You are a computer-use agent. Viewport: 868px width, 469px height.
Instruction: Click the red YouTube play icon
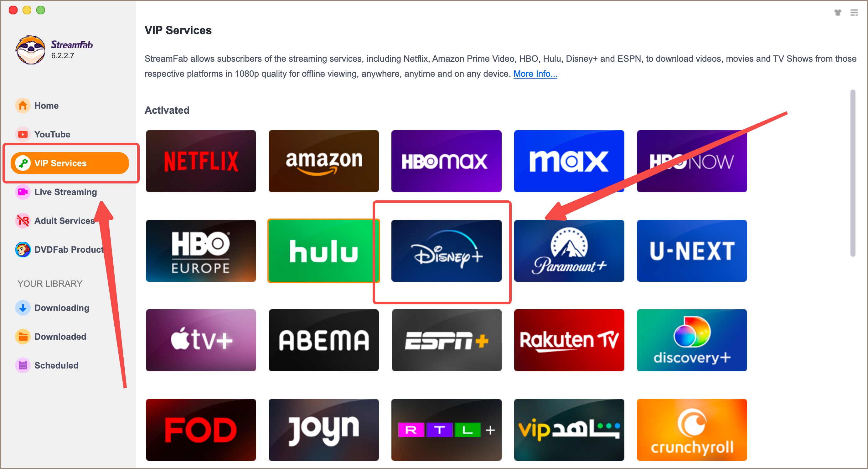coord(23,134)
